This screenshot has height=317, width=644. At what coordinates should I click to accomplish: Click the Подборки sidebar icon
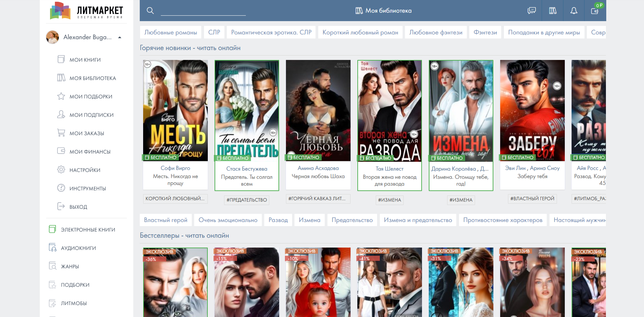click(52, 284)
